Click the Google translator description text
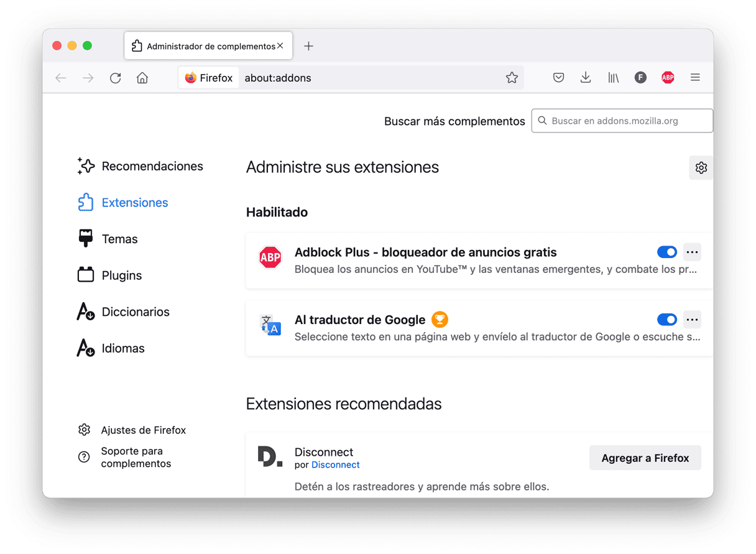Screen dimensions: 756x554 pos(498,338)
